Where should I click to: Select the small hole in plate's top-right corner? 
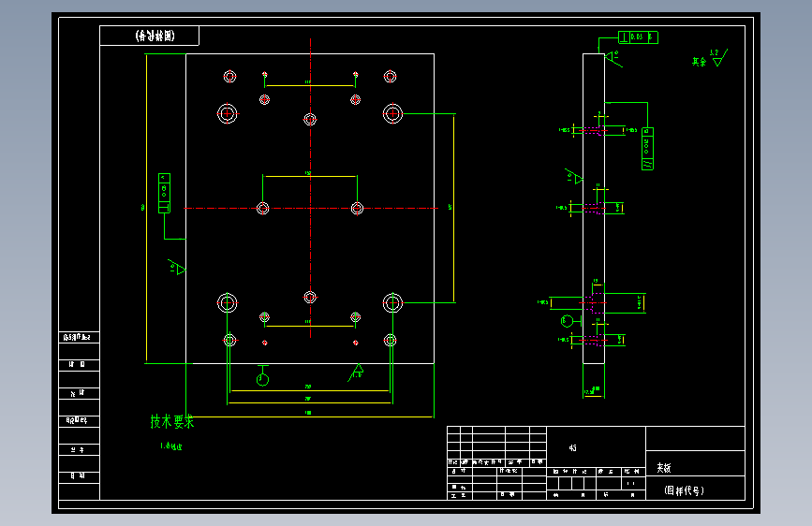point(390,77)
